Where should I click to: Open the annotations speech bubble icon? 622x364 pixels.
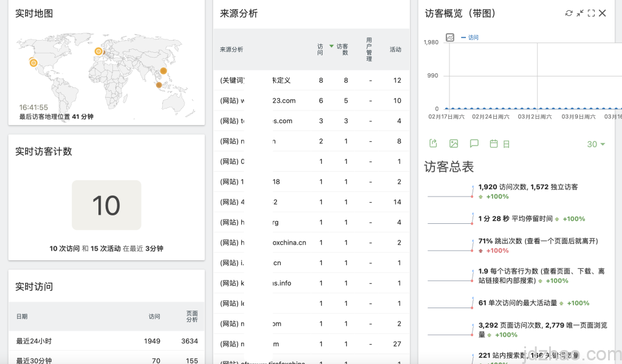click(474, 144)
